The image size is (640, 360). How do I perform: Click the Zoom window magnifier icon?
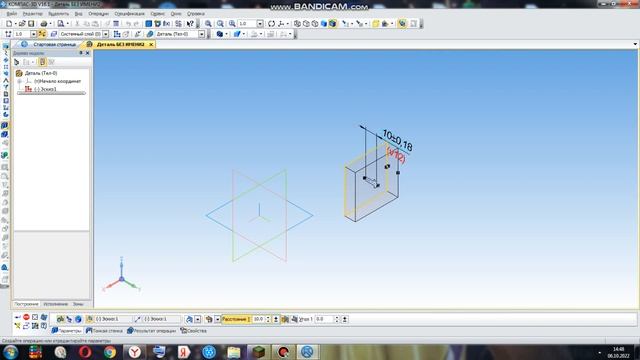pos(208,24)
